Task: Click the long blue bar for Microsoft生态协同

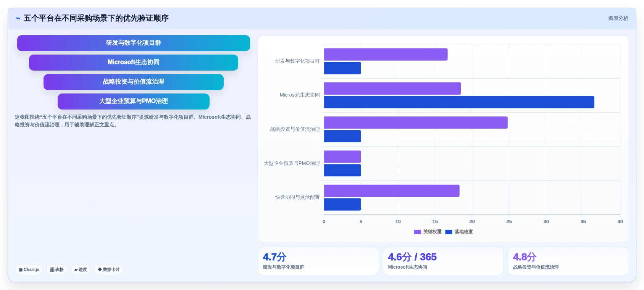Action: coord(459,102)
